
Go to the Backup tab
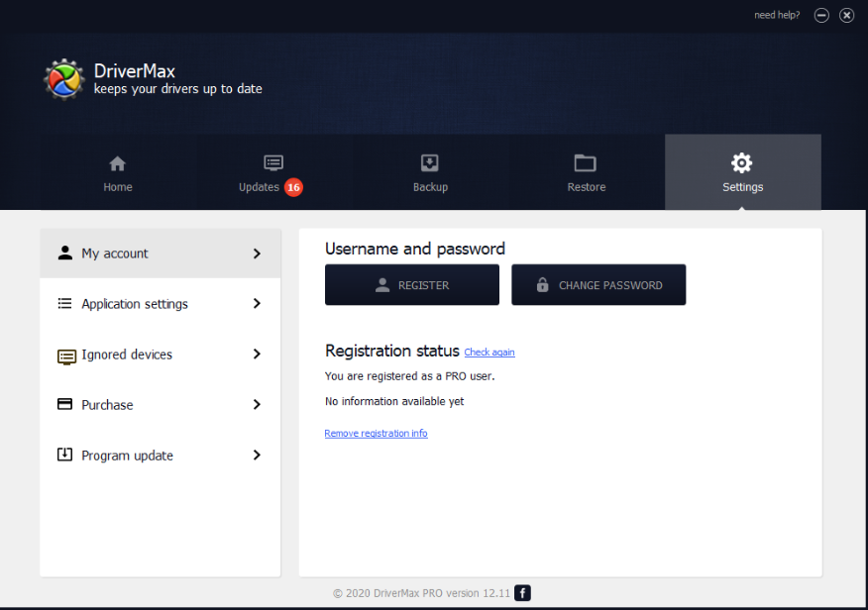pos(430,172)
